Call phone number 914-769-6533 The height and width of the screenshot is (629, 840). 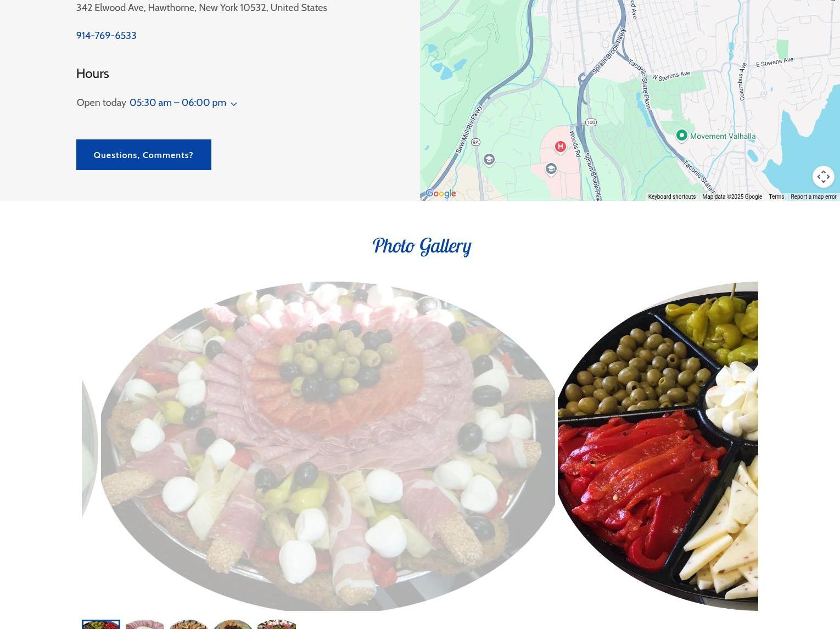(106, 35)
